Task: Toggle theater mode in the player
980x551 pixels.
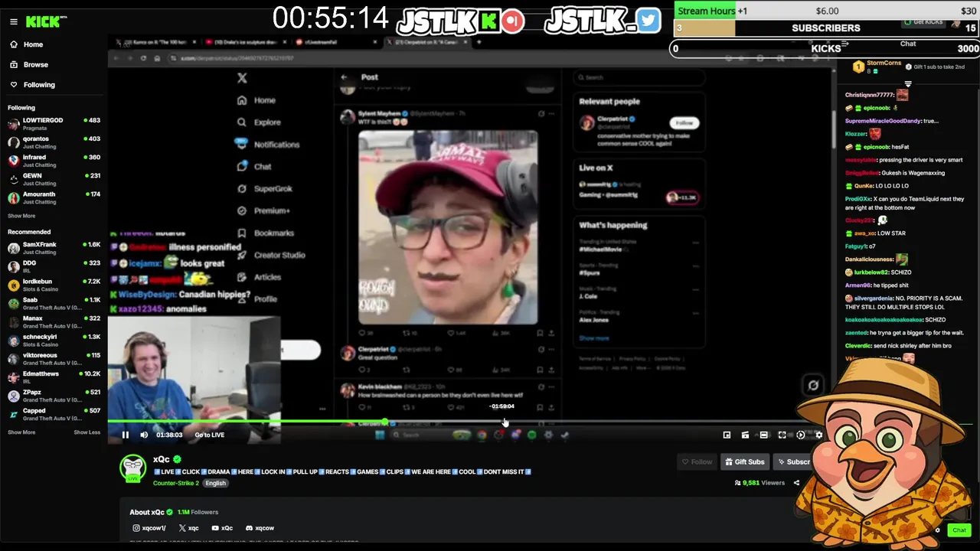Action: (763, 435)
